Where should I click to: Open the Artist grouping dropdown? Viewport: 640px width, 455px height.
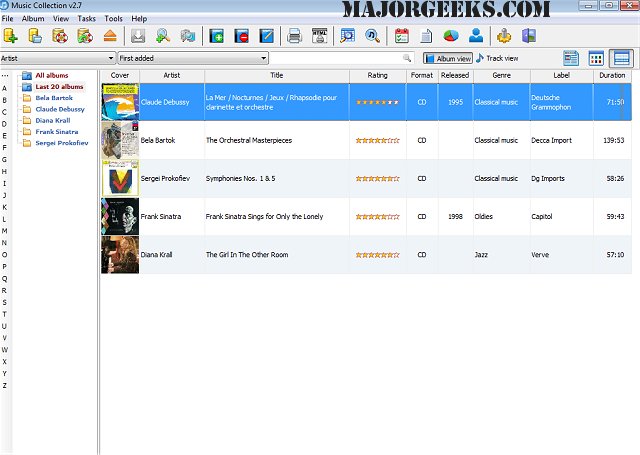tap(58, 59)
